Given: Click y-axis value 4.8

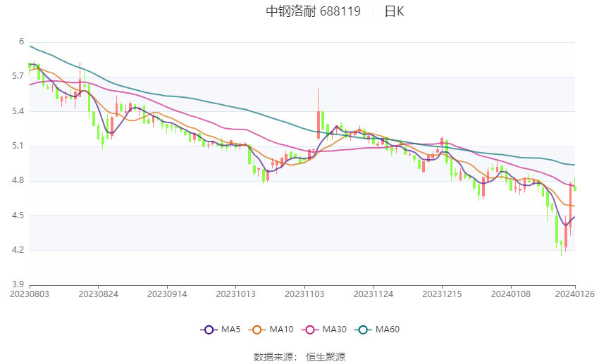Looking at the screenshot, I should pos(18,180).
